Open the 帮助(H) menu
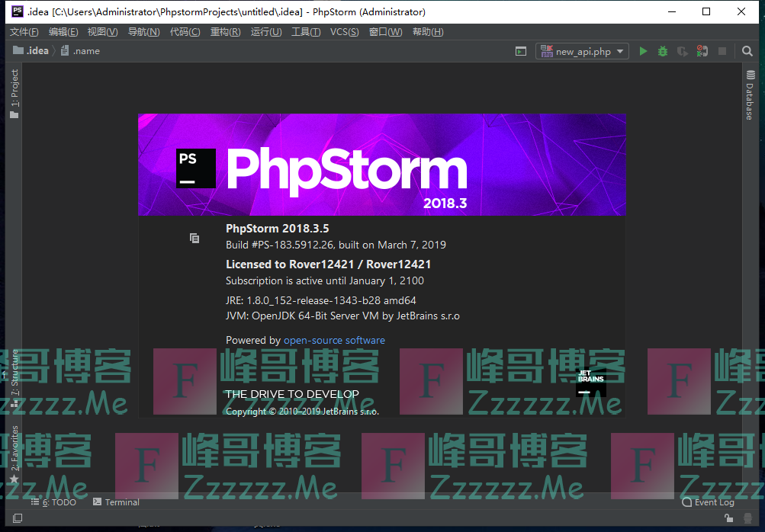 428,32
